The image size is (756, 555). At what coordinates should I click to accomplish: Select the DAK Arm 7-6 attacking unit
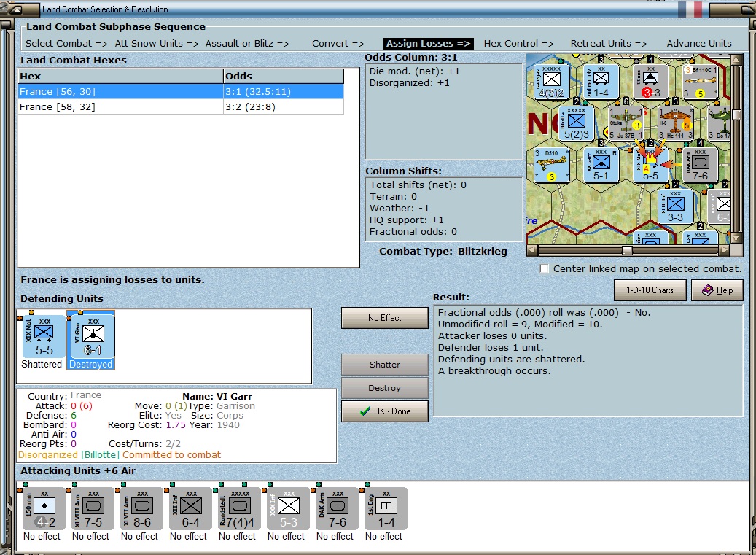pos(337,508)
